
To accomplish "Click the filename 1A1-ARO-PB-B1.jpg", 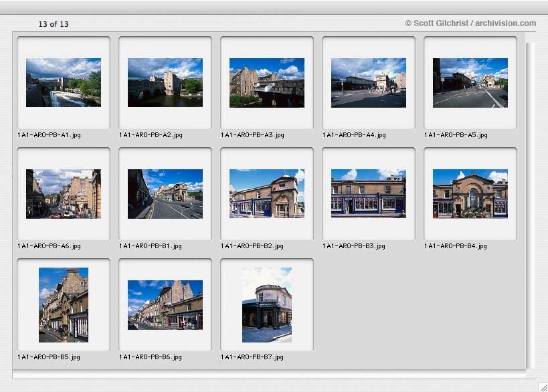I will point(151,246).
